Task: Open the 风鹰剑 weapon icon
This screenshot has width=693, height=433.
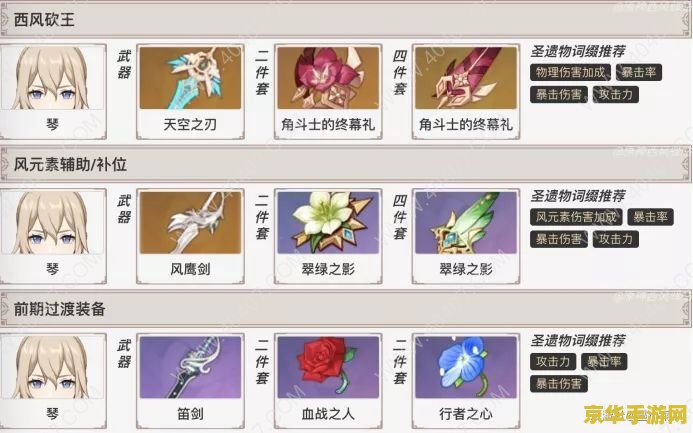Action: coord(190,222)
